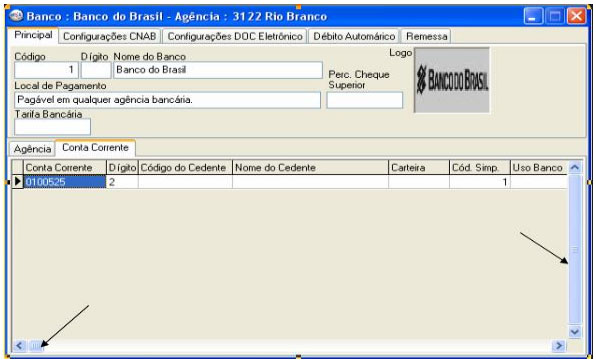The width and height of the screenshot is (596, 363).
Task: Click the Uso Banco column header
Action: (539, 168)
